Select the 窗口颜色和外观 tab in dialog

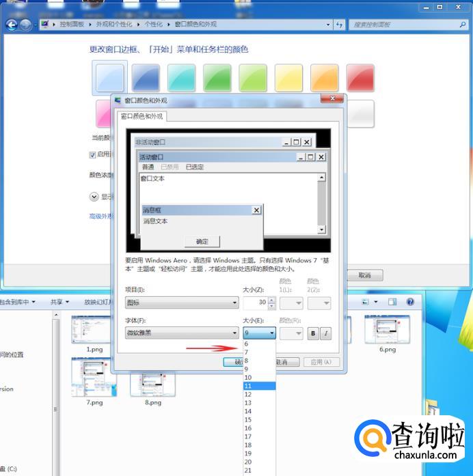pyautogui.click(x=142, y=116)
